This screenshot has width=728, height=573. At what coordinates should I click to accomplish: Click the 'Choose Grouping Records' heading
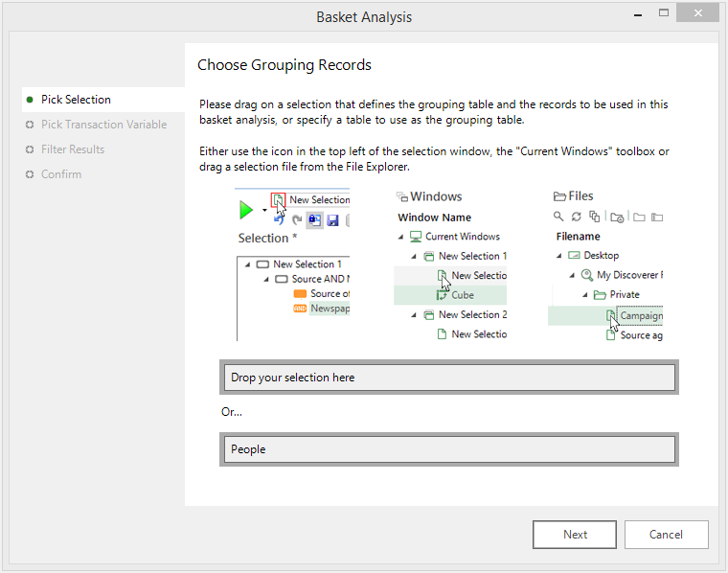(284, 65)
